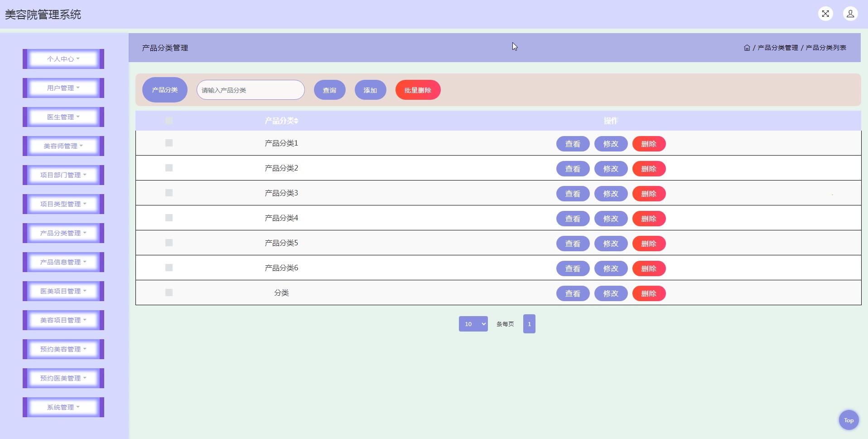Open the user profile icon
Screen dimensions: 868x439
click(850, 14)
